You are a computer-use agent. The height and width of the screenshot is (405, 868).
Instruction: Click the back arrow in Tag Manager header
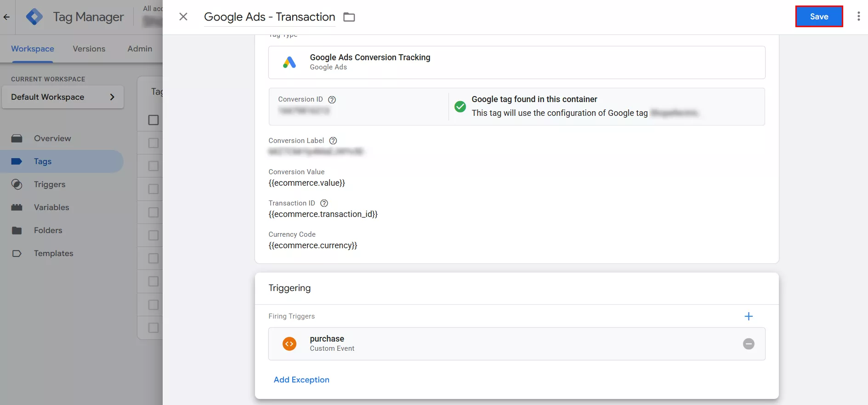pyautogui.click(x=6, y=17)
